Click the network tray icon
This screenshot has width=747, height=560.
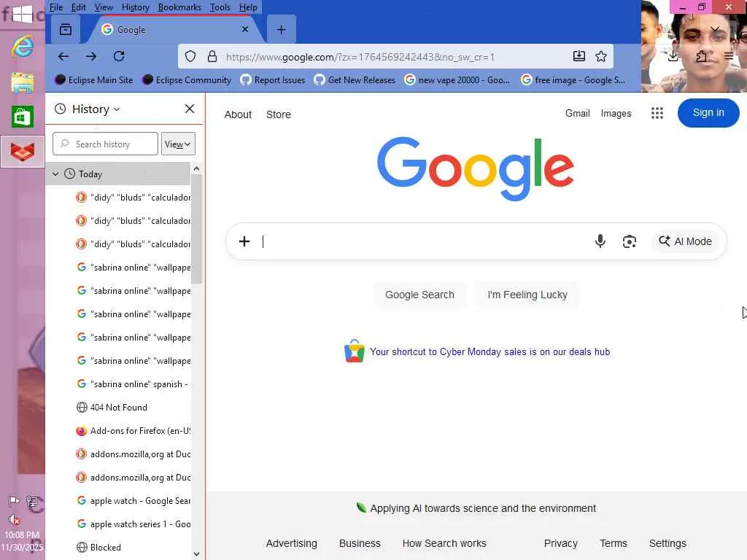pos(32,501)
